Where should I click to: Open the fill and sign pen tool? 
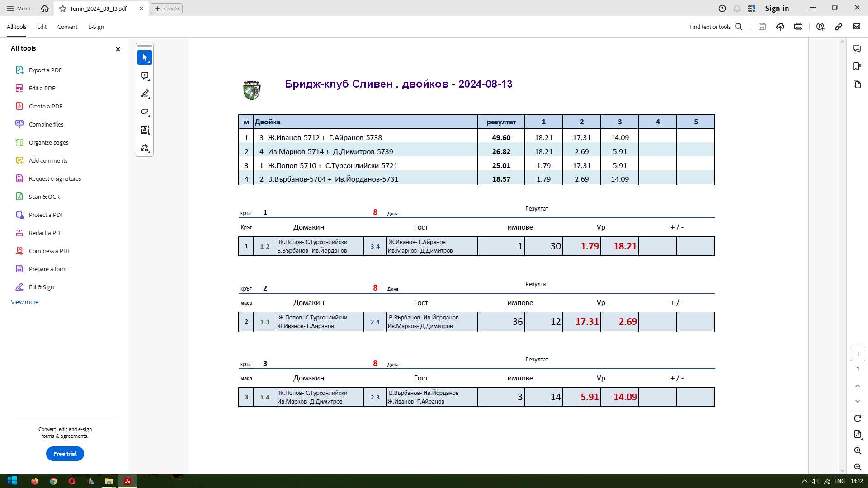[145, 148]
